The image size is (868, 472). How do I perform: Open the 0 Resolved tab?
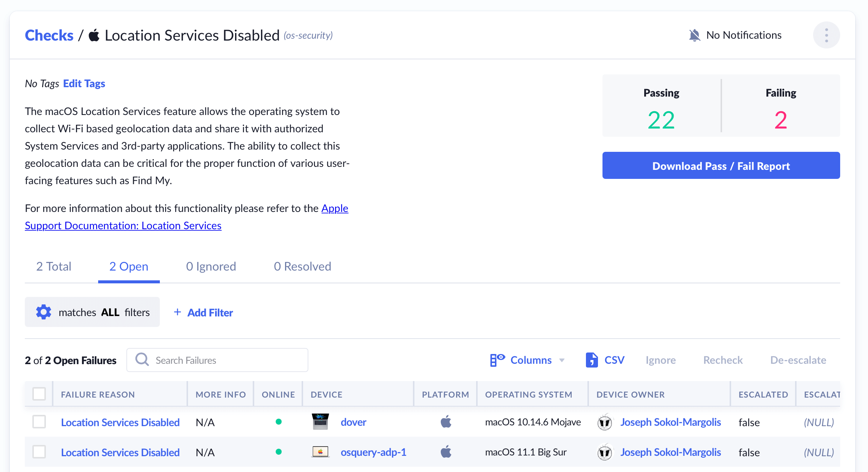302,266
